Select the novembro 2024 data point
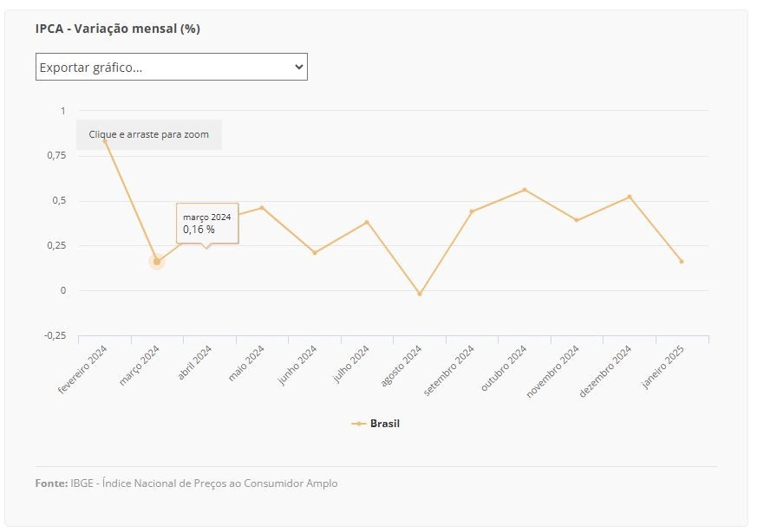This screenshot has width=757, height=532. [577, 220]
